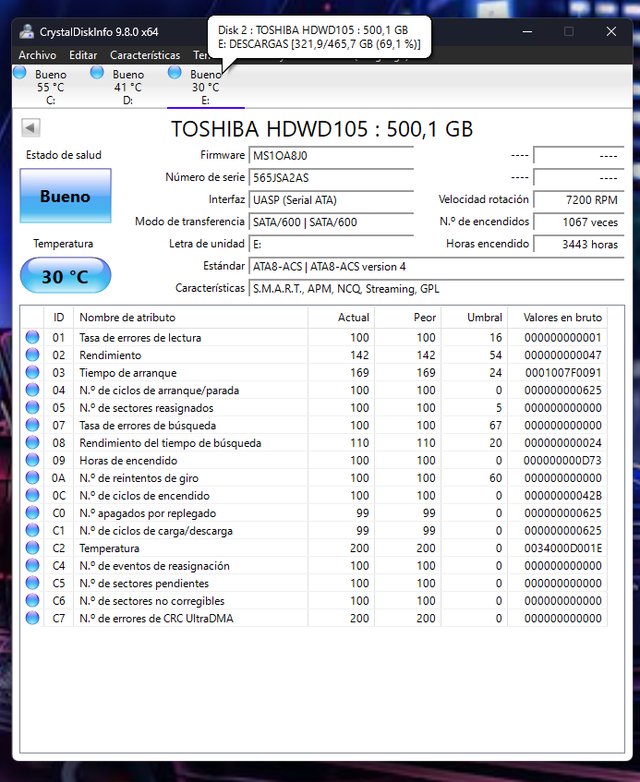640x782 pixels.
Task: Click status orb for N.º de errores de CRC UltraDMA
Action: click(x=32, y=618)
